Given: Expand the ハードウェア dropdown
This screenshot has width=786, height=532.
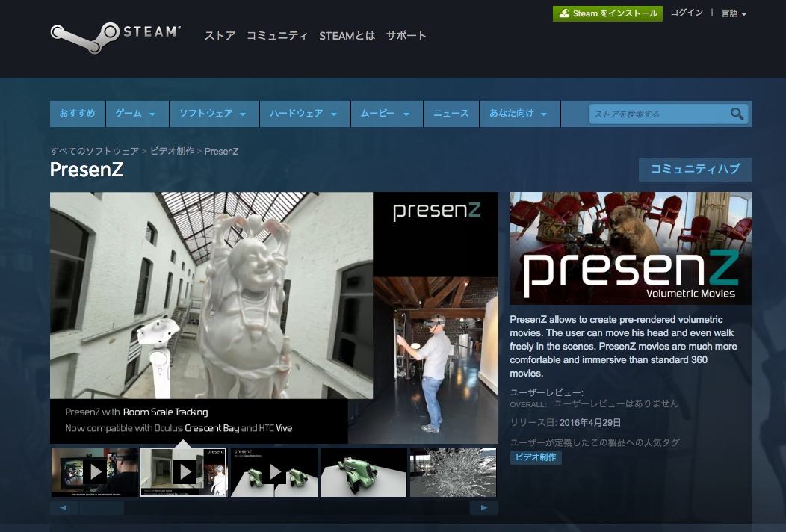Looking at the screenshot, I should click(304, 114).
